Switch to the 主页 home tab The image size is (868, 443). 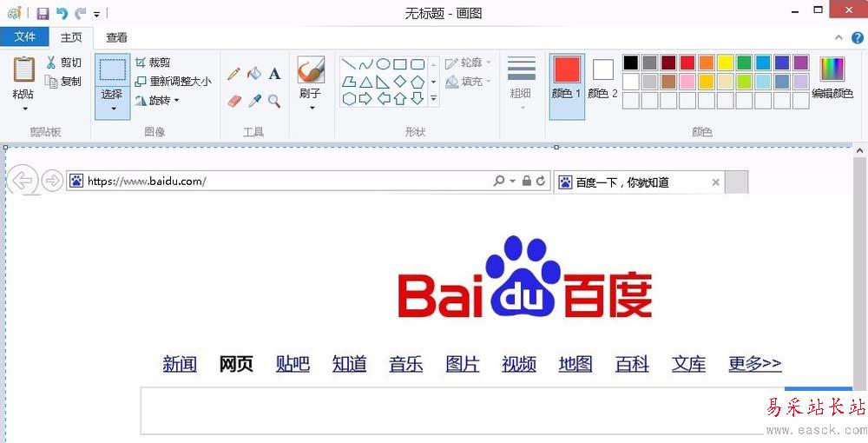pos(71,37)
